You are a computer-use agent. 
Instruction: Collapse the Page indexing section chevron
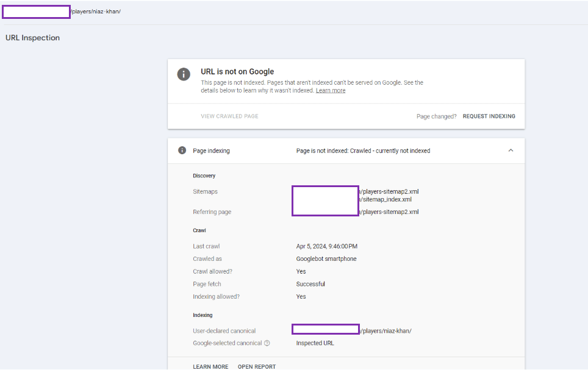pyautogui.click(x=511, y=151)
